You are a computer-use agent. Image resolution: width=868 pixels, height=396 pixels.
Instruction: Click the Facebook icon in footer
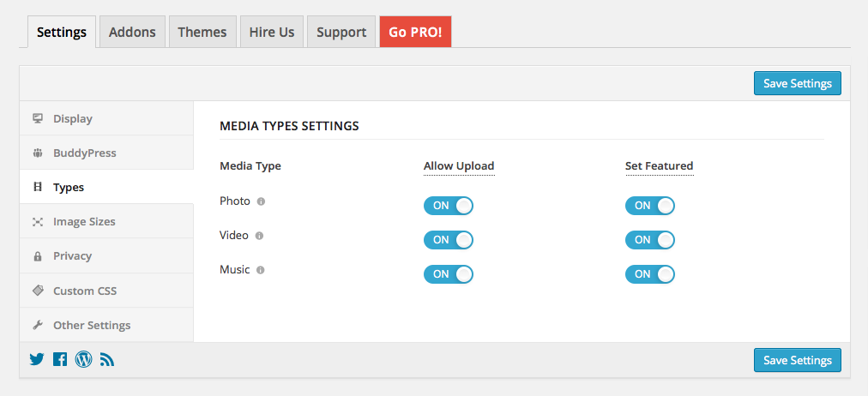[60, 360]
